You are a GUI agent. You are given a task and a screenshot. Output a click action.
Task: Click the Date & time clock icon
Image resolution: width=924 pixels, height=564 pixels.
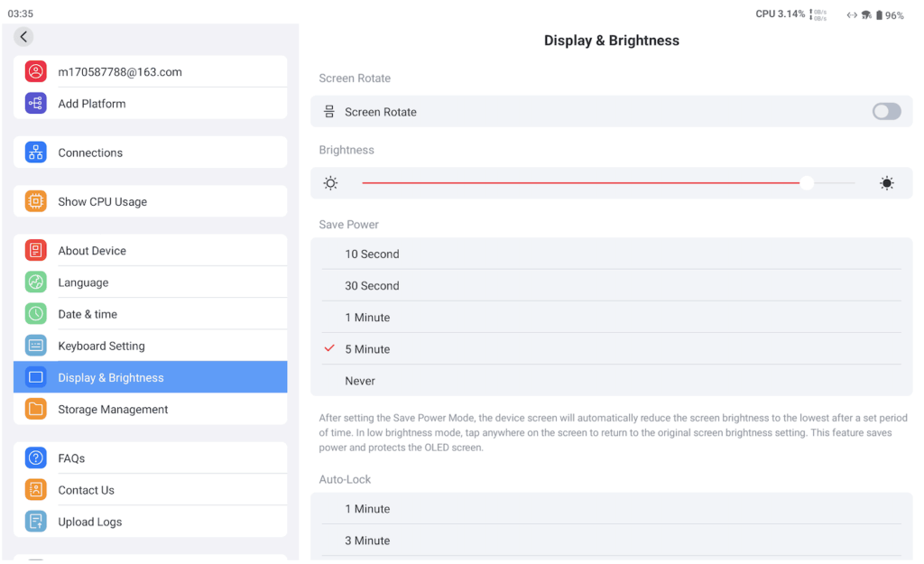(35, 314)
